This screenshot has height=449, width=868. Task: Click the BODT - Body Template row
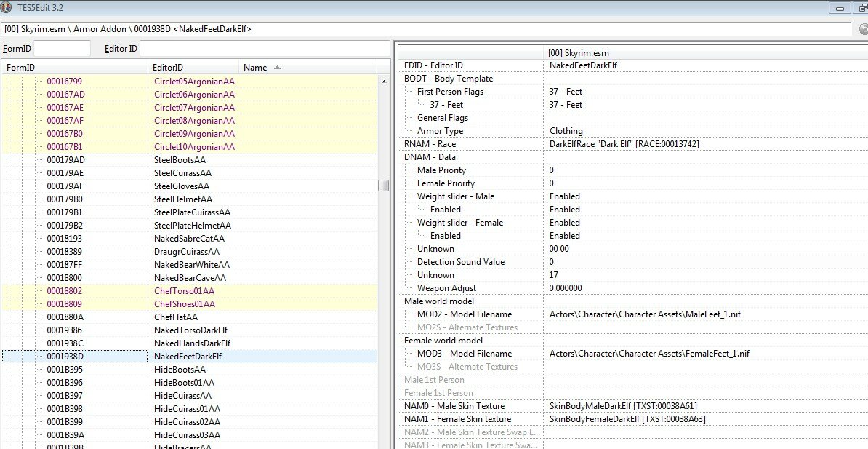pos(633,79)
